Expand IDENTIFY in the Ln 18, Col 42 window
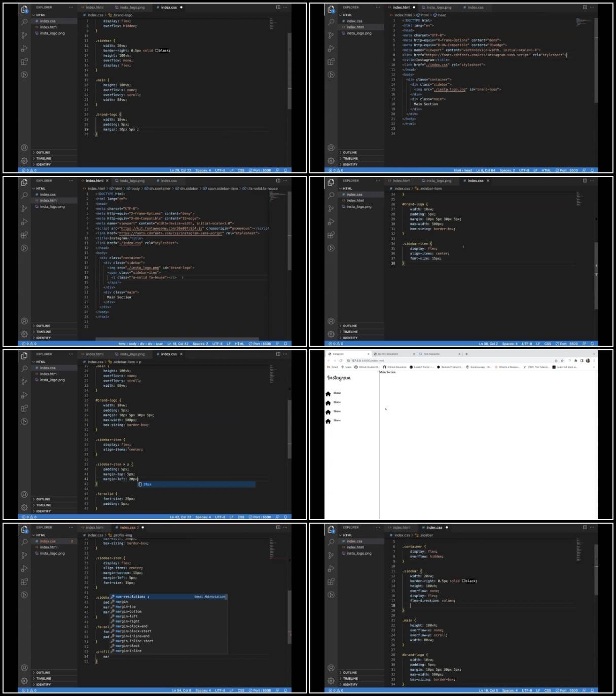 [55, 338]
